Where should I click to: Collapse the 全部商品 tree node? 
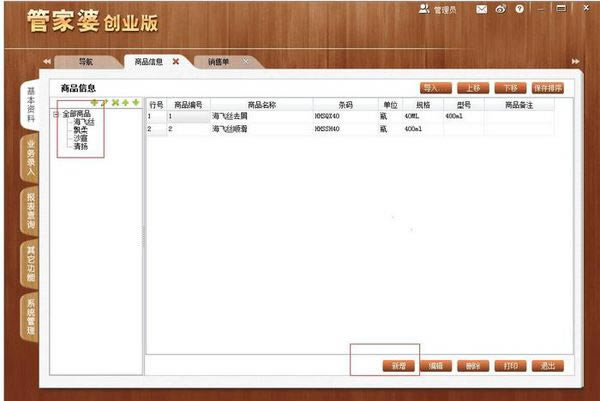click(x=57, y=114)
